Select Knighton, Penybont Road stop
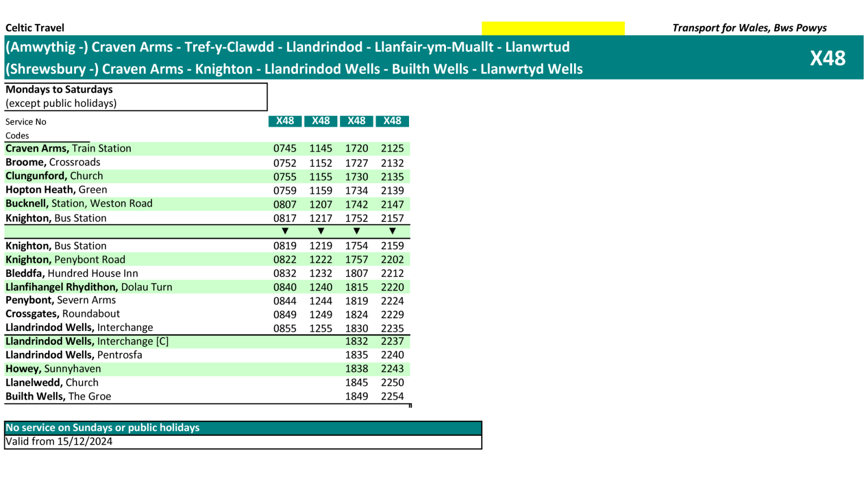 coord(66,260)
